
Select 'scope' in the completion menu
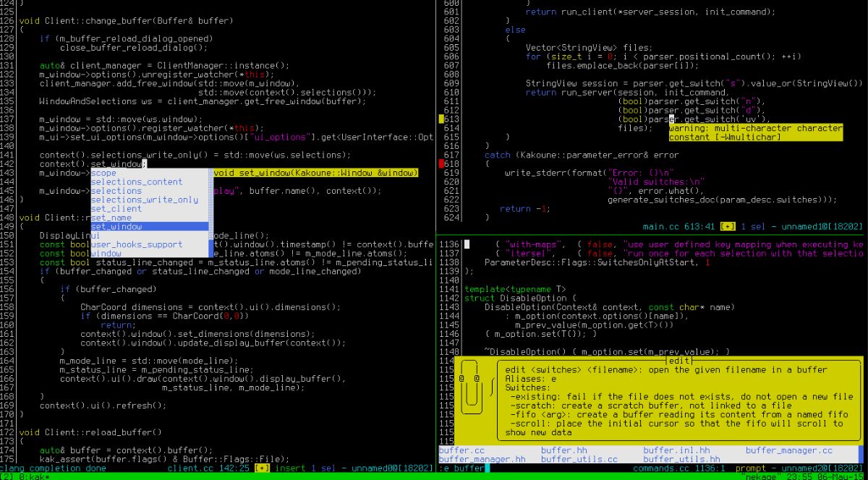[149, 173]
